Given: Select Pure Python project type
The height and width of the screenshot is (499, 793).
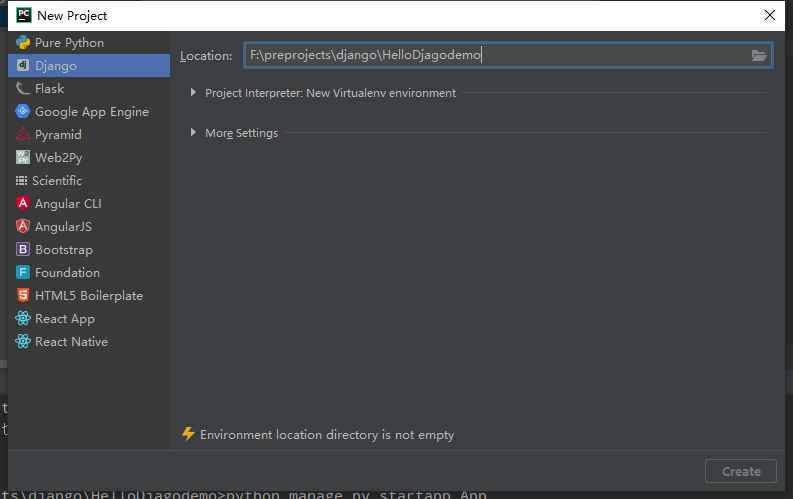Looking at the screenshot, I should click(x=89, y=42).
